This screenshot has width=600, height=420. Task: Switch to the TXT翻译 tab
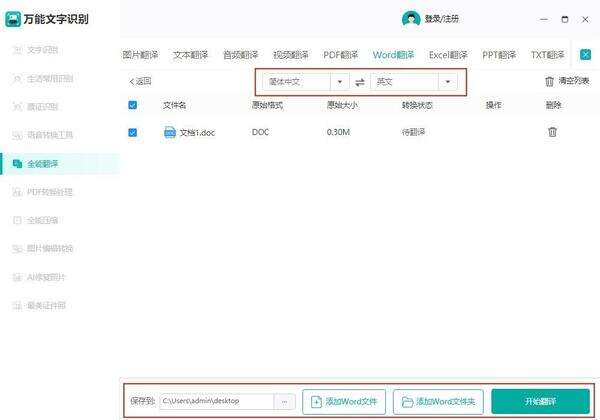point(548,55)
